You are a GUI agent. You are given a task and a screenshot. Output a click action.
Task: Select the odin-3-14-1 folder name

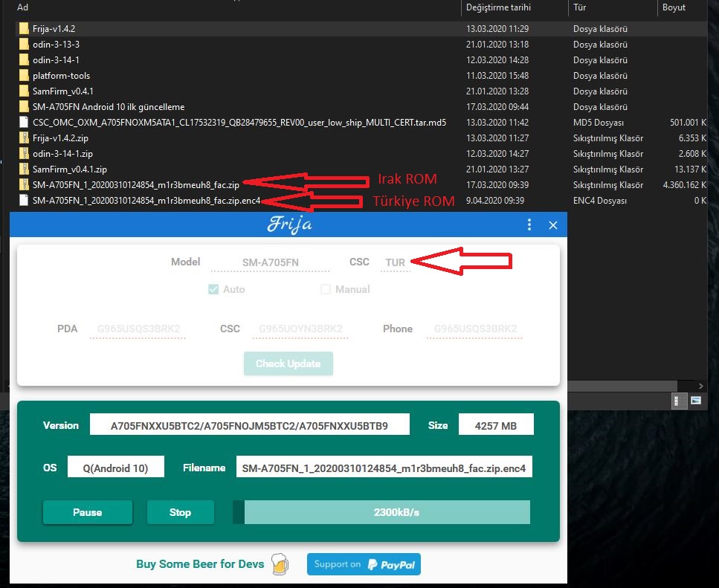point(56,59)
